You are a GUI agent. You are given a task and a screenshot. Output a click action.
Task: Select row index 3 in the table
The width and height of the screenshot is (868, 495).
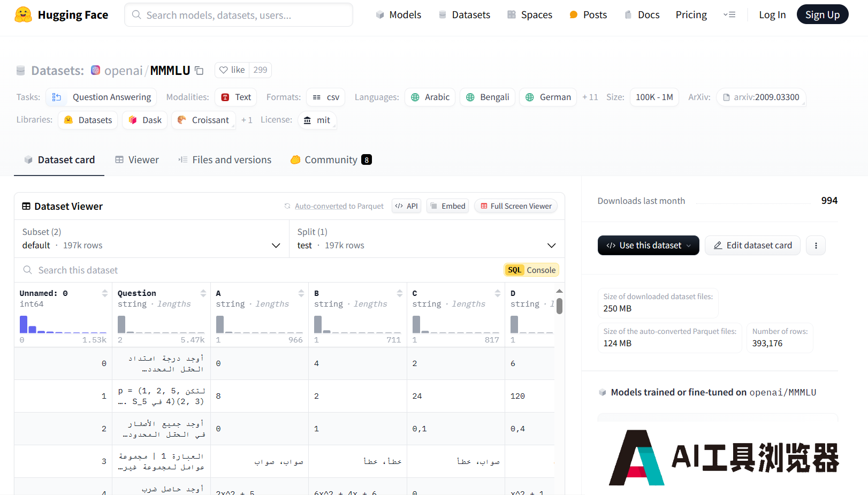point(104,461)
